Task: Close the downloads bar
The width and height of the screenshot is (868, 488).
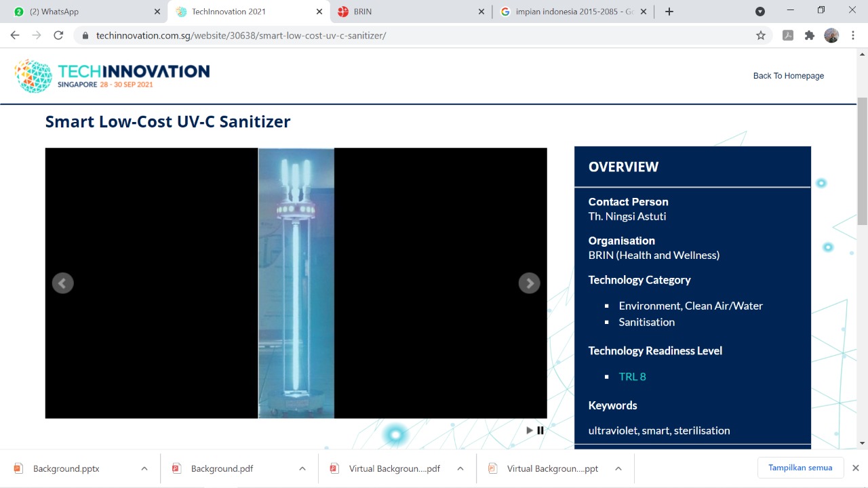Action: (856, 468)
